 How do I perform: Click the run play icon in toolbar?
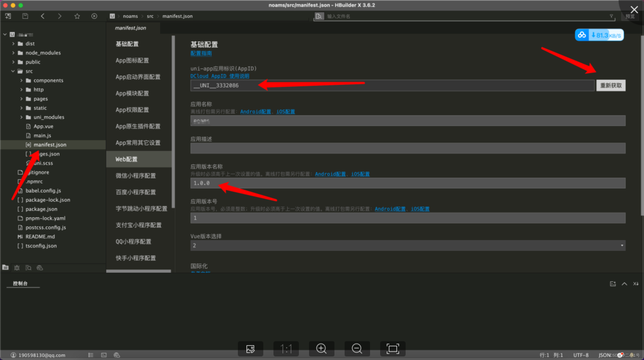tap(94, 16)
